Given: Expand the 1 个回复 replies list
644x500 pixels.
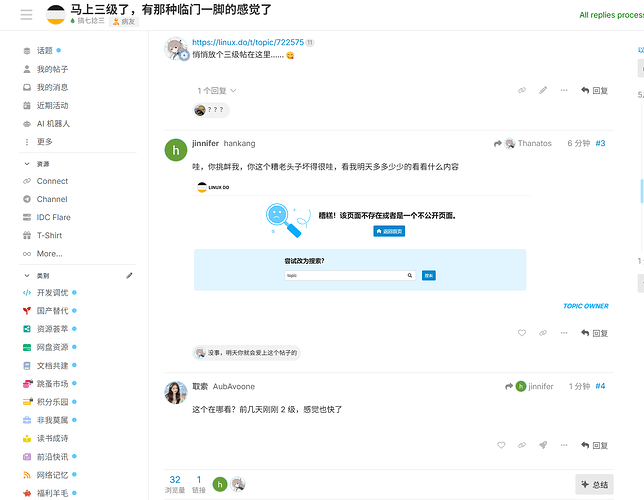Looking at the screenshot, I should (x=216, y=91).
